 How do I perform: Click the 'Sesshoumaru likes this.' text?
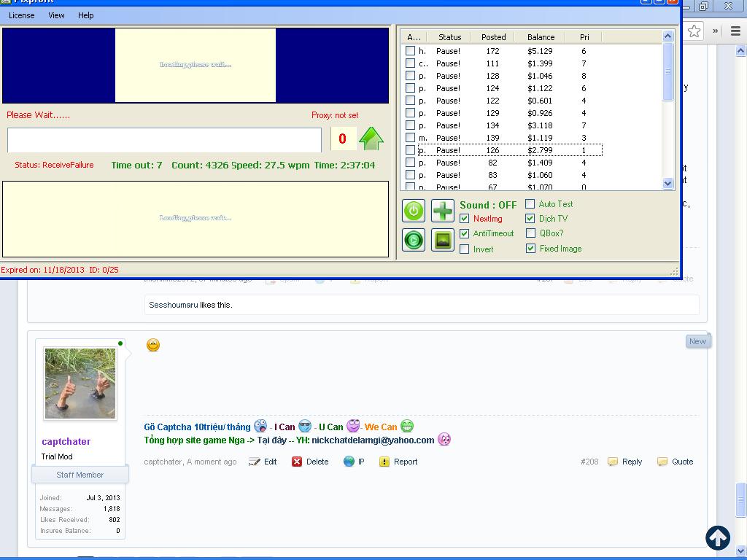(190, 305)
